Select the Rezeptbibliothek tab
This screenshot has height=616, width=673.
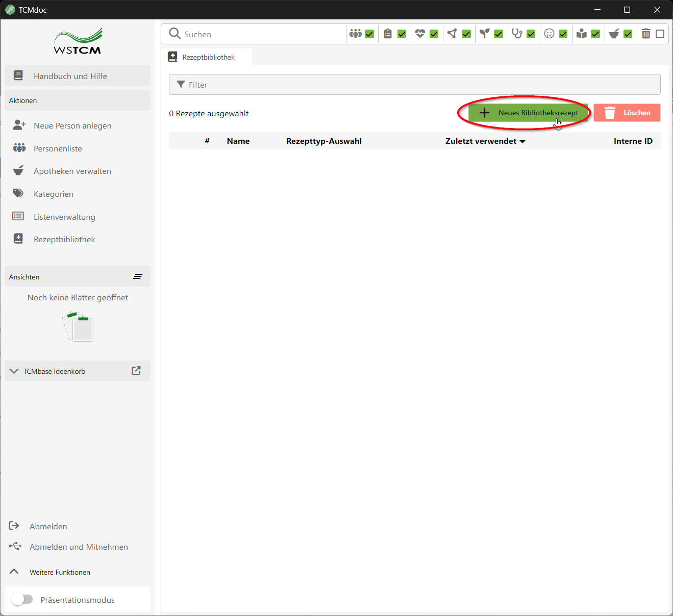207,57
